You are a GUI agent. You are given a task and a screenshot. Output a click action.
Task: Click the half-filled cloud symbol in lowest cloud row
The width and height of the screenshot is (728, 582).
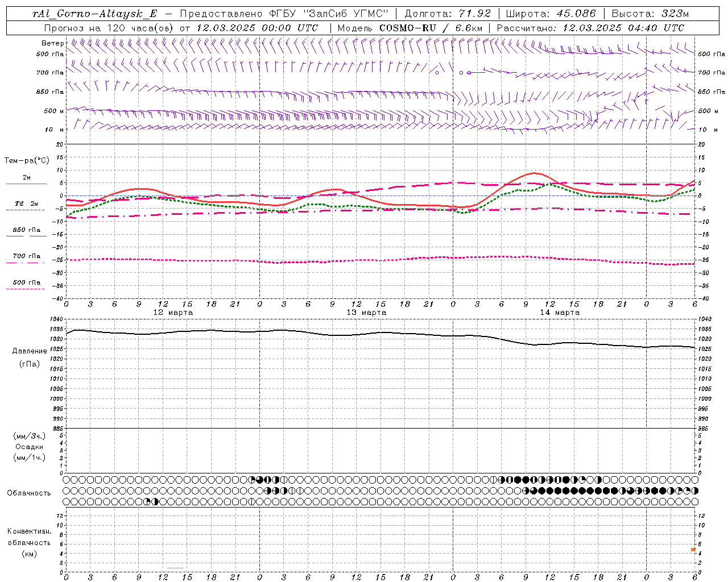156,501
